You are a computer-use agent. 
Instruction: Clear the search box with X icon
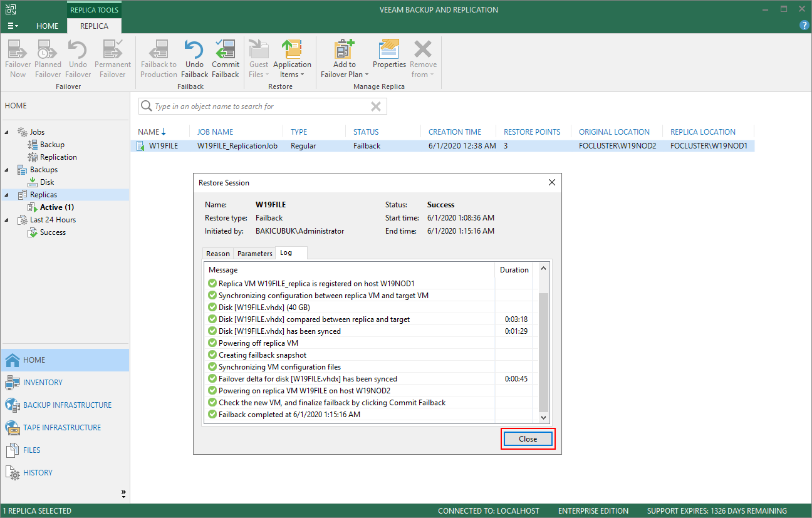coord(376,106)
